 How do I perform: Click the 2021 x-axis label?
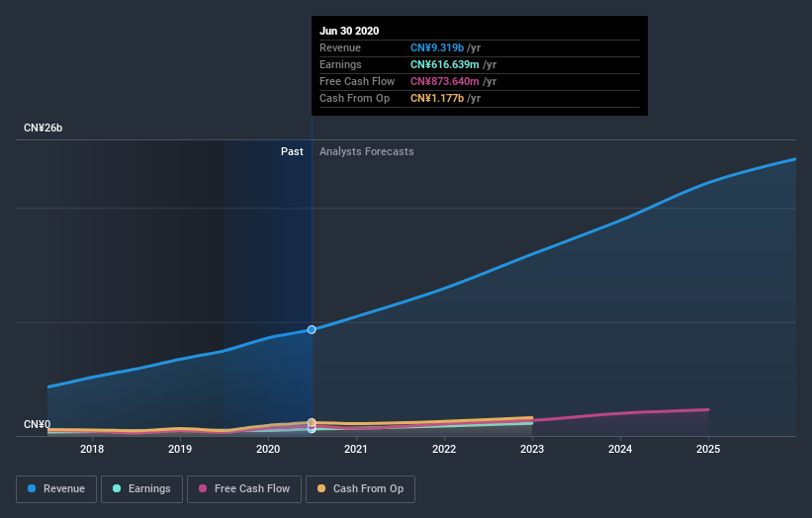[356, 449]
